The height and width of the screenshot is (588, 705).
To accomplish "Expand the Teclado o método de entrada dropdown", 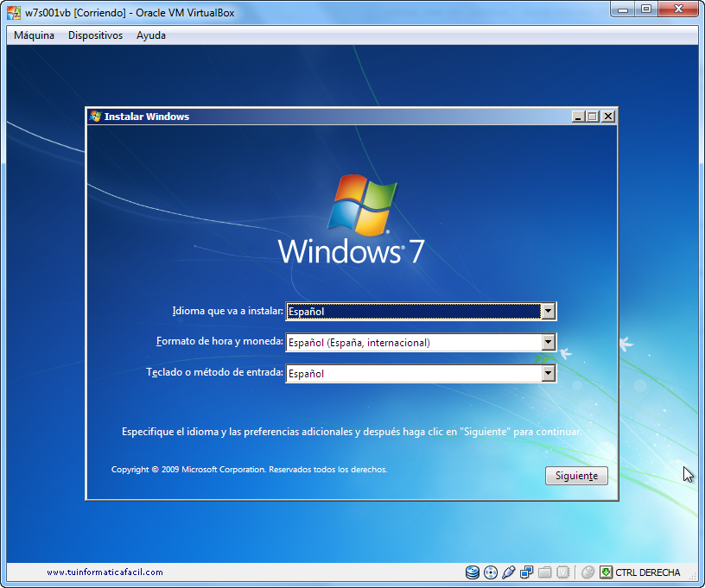I will coord(548,373).
